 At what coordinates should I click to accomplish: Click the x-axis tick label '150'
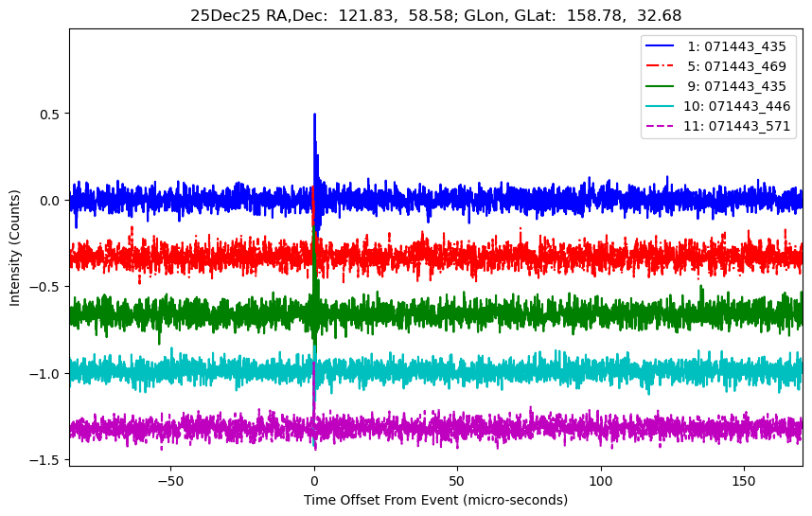click(x=744, y=481)
